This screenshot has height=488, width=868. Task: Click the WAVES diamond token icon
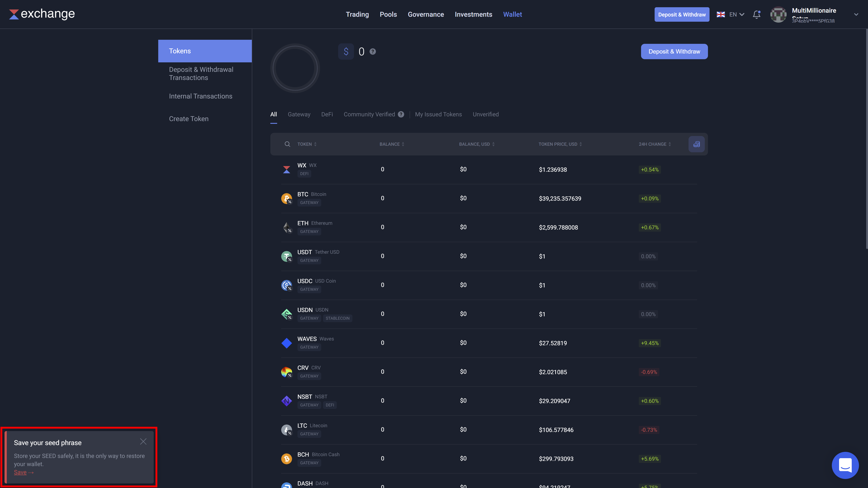coord(287,343)
